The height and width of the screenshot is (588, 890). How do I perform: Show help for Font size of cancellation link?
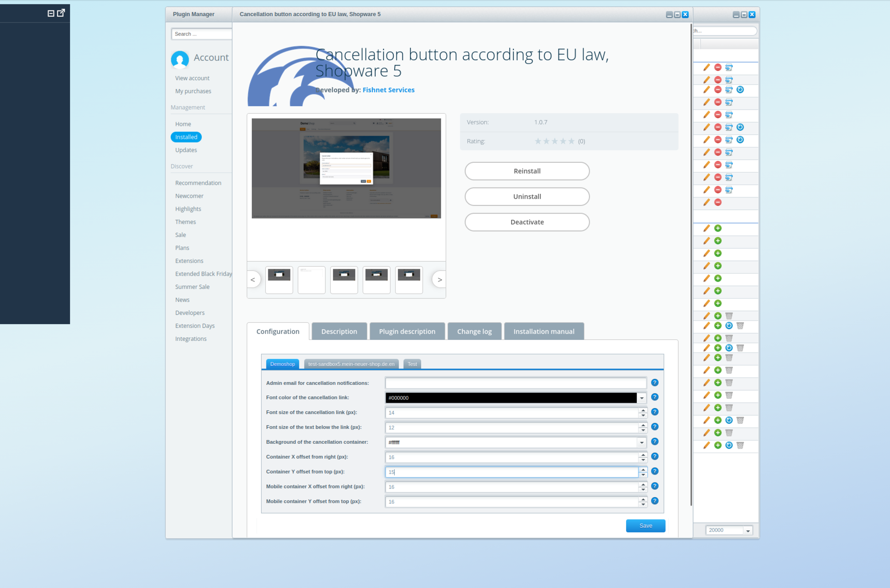(x=654, y=412)
